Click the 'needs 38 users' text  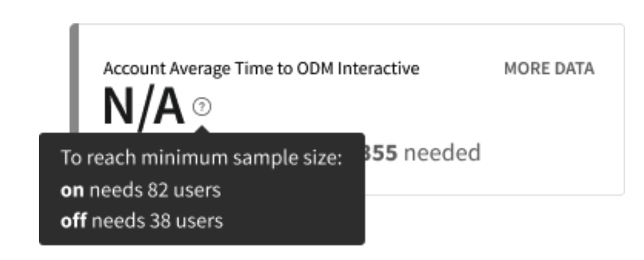pos(156,220)
